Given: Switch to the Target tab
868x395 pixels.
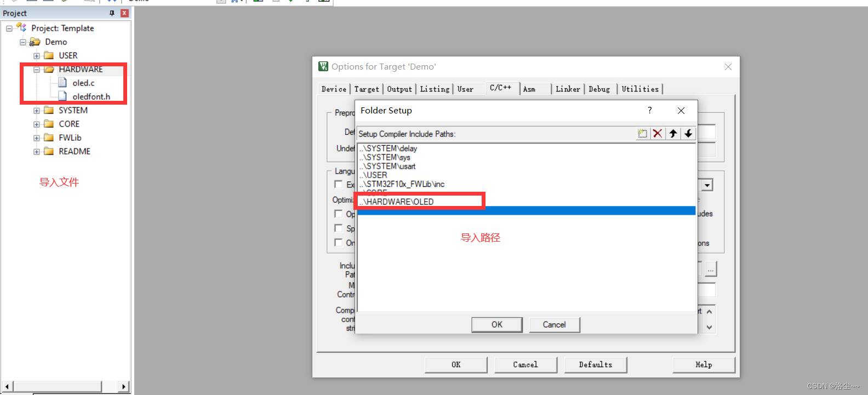Looking at the screenshot, I should [367, 89].
